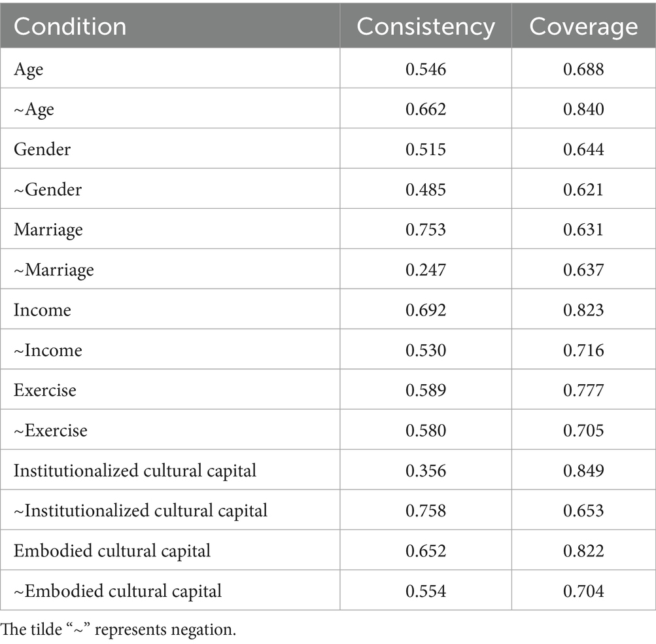The image size is (656, 644).
Task: Click the ~Gender row label
Action: click(48, 189)
